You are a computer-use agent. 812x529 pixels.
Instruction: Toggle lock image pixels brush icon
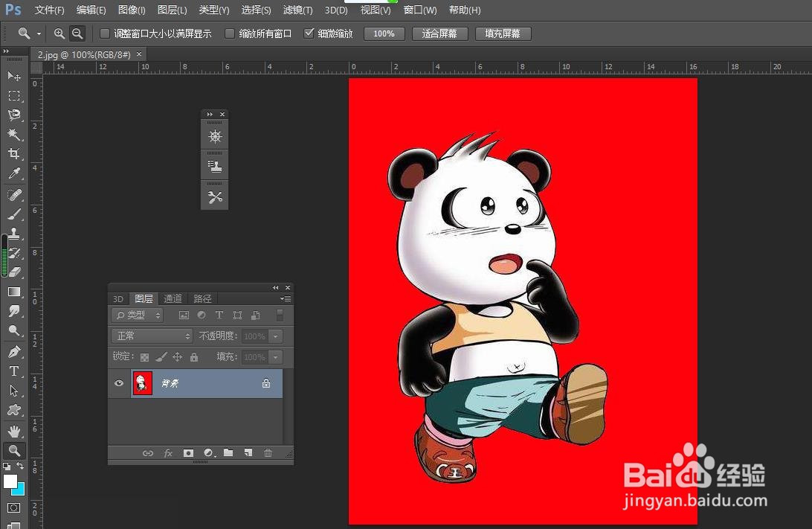click(x=161, y=357)
